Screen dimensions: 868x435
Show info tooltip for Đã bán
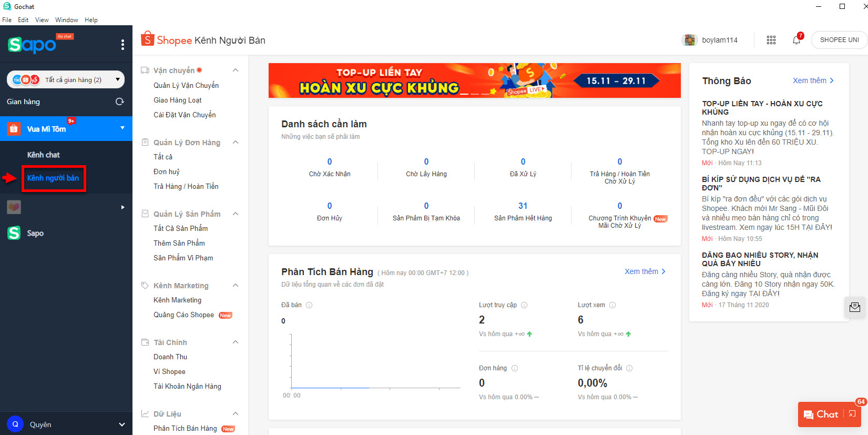pos(309,305)
